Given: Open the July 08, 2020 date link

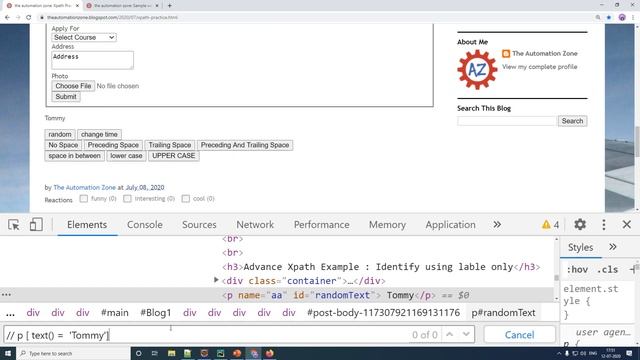Looking at the screenshot, I should [x=145, y=187].
